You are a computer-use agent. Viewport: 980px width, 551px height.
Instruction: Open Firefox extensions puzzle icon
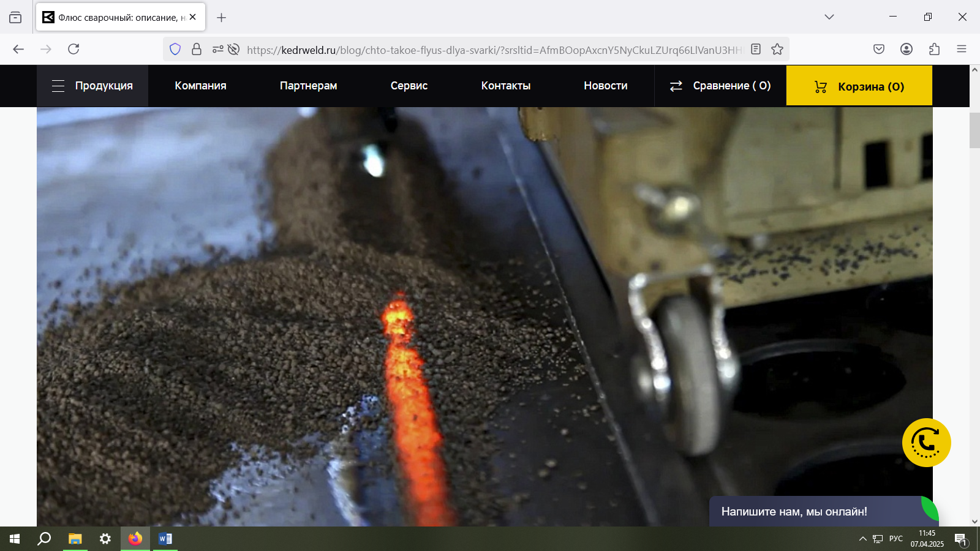(x=934, y=50)
